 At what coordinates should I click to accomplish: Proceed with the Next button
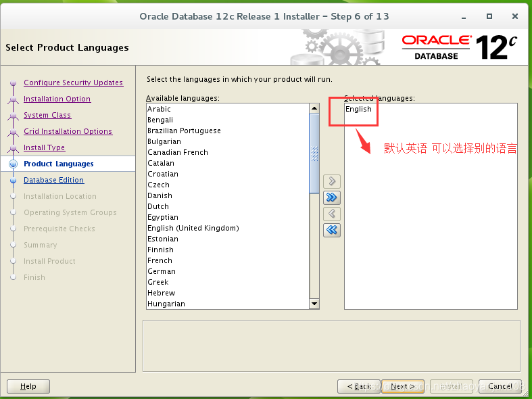(403, 386)
